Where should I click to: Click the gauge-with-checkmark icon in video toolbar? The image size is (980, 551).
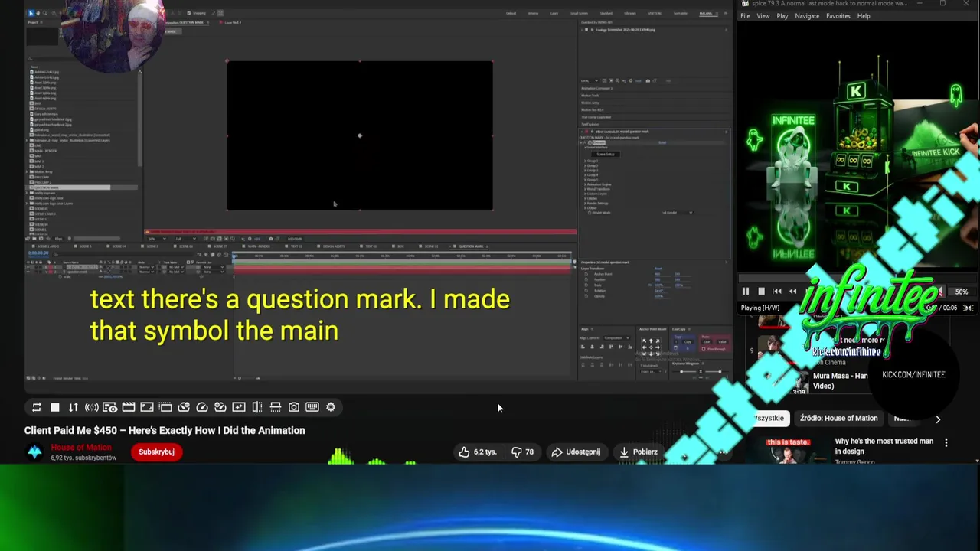click(220, 407)
